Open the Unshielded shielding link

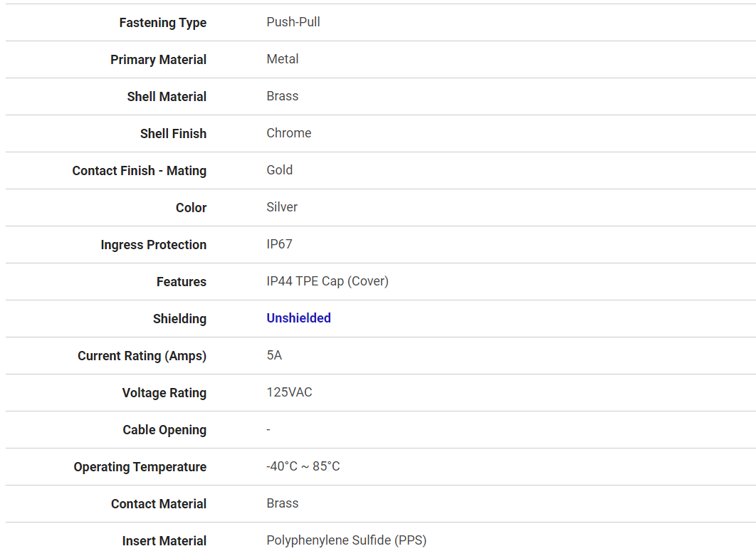coord(298,318)
